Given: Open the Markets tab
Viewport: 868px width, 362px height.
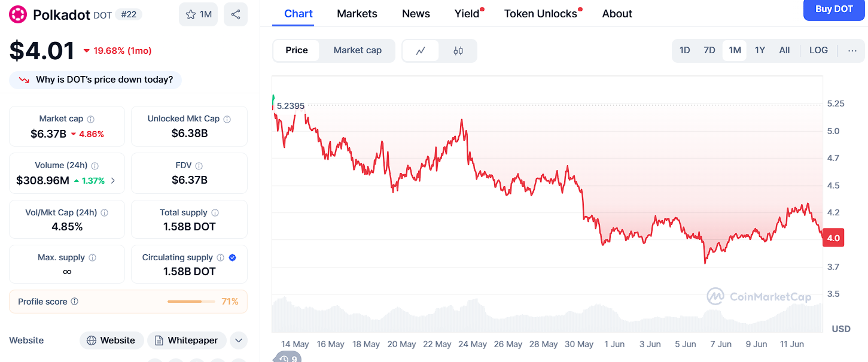Looking at the screenshot, I should [x=357, y=14].
